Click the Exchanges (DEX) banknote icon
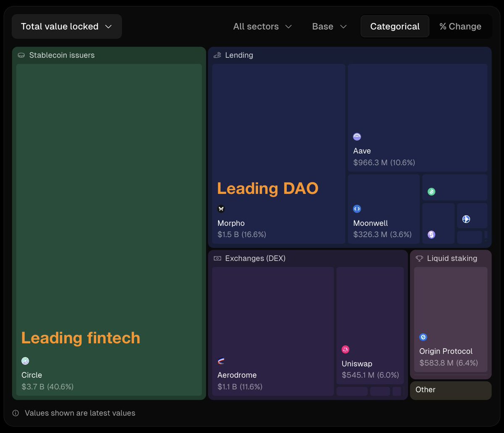 [217, 258]
